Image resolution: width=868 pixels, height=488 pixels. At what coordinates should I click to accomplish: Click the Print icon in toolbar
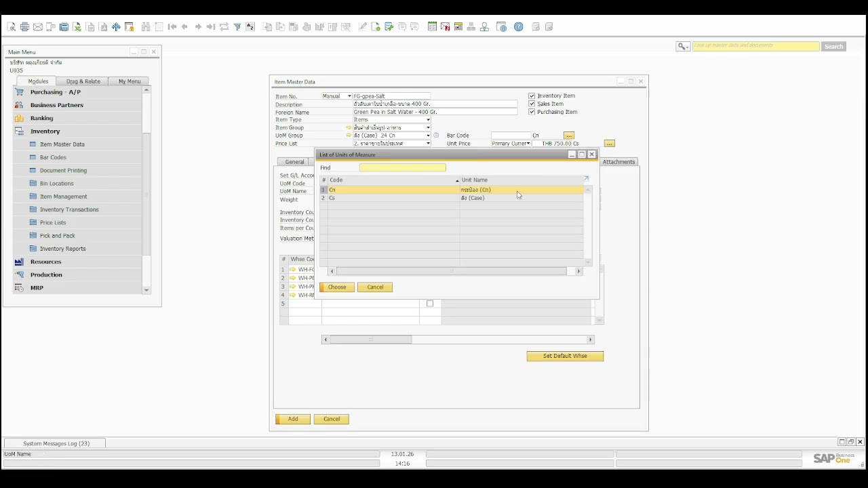[24, 27]
